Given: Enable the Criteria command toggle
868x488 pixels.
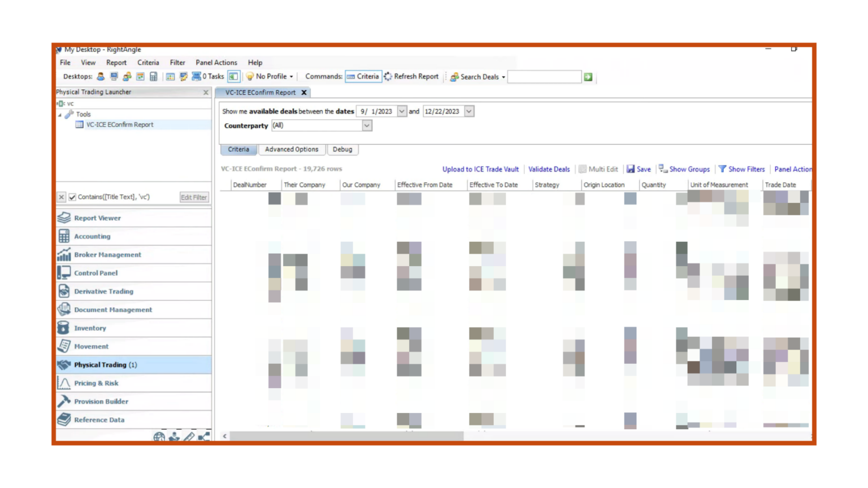Looking at the screenshot, I should 363,76.
